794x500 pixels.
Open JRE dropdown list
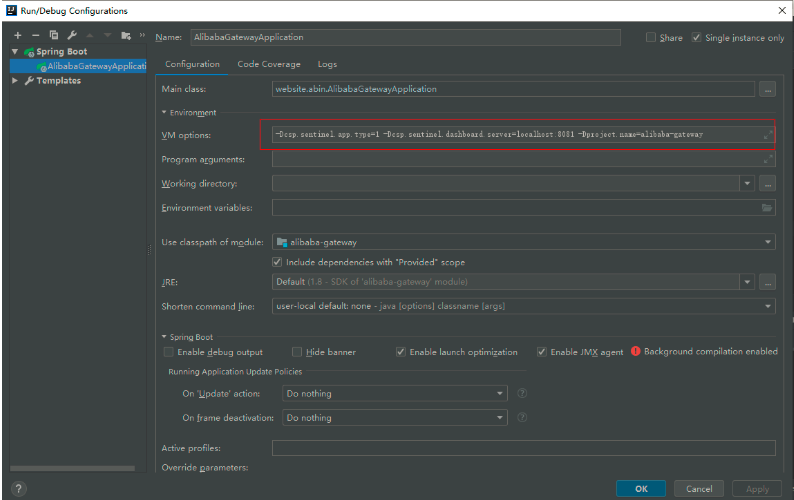pos(747,282)
